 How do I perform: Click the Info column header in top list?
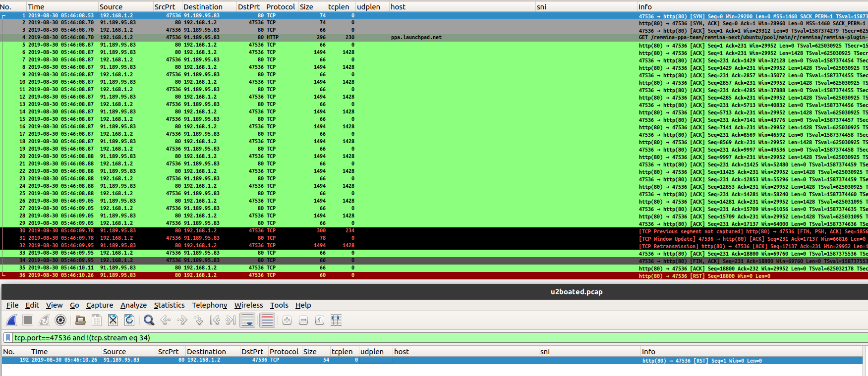tap(645, 7)
